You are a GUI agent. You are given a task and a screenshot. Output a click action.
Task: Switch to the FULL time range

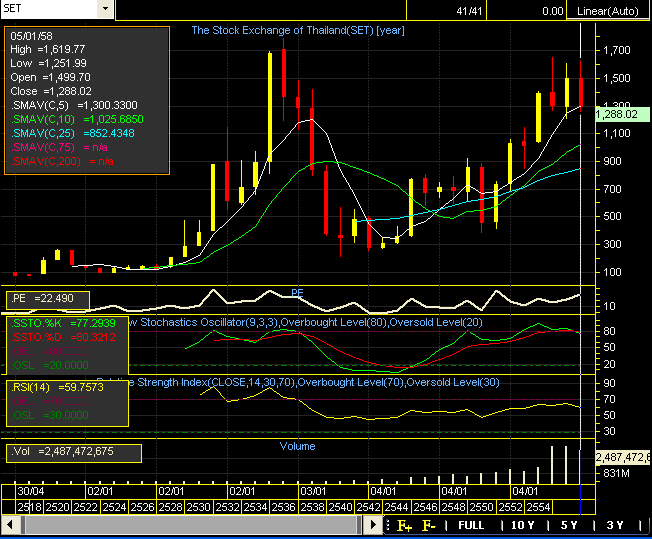tap(471, 525)
